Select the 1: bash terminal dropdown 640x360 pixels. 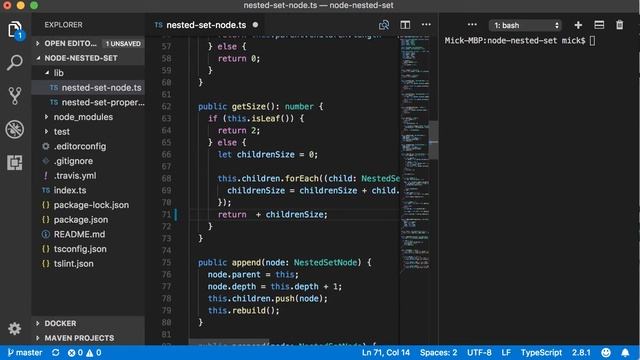pyautogui.click(x=525, y=25)
